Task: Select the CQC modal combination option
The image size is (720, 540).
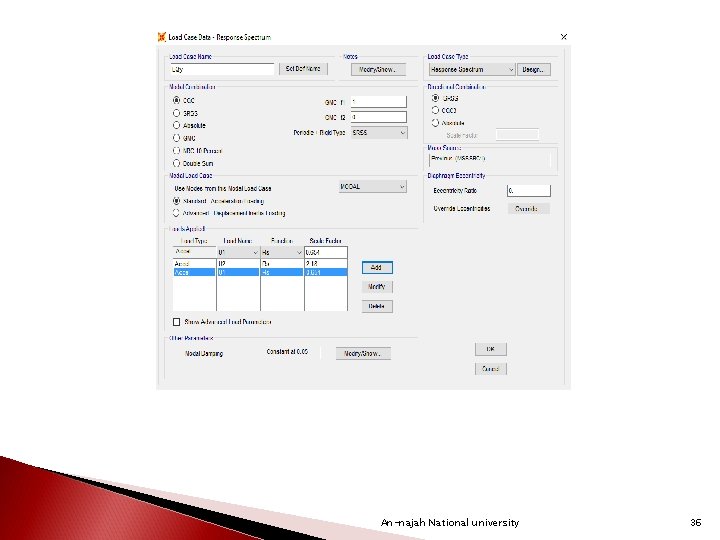Action: point(176,100)
